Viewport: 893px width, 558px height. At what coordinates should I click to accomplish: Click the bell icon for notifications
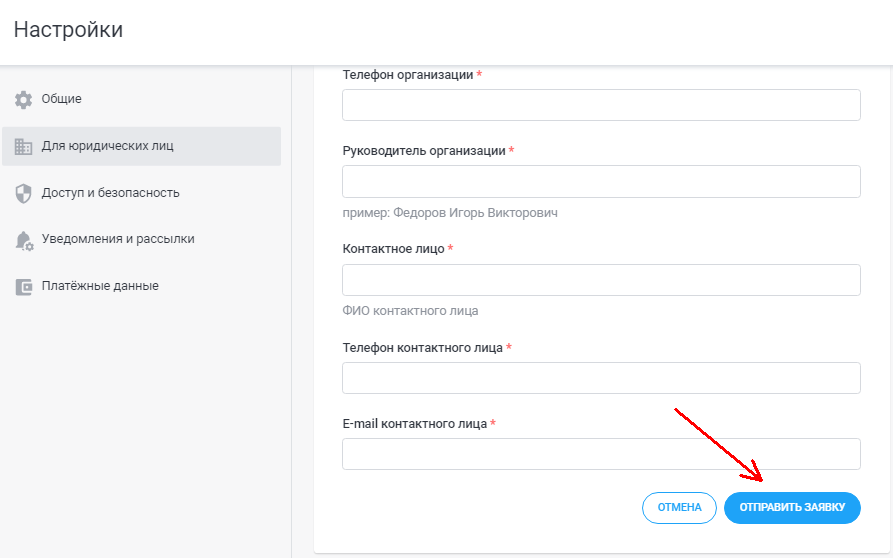24,240
